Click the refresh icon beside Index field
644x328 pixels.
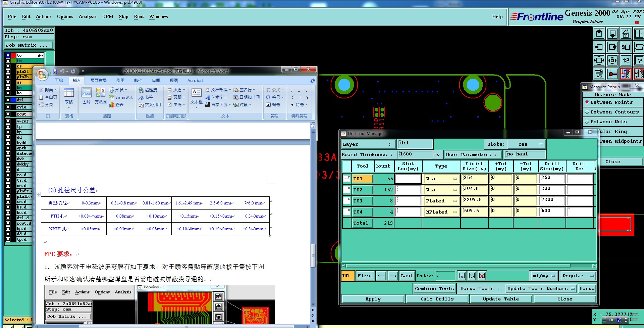[472, 276]
